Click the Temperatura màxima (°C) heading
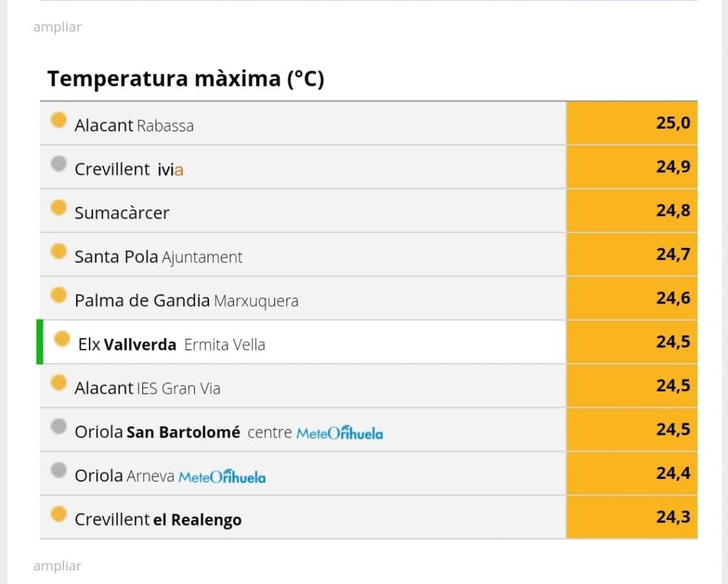Screen dimensions: 728x584 pos(186,79)
